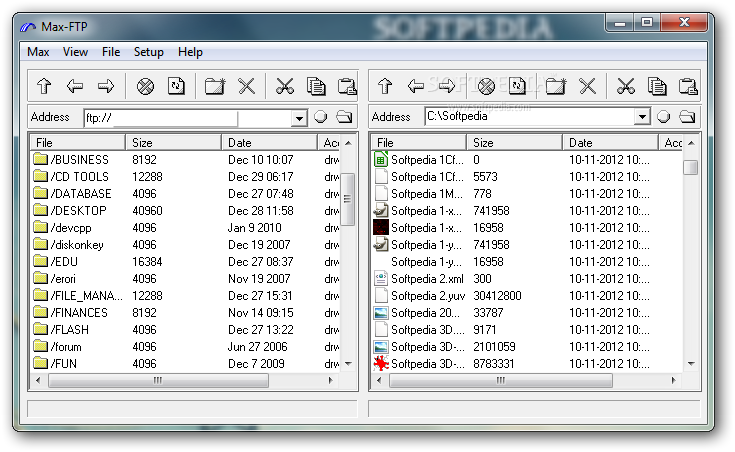Select the /forum folder

coord(58,347)
